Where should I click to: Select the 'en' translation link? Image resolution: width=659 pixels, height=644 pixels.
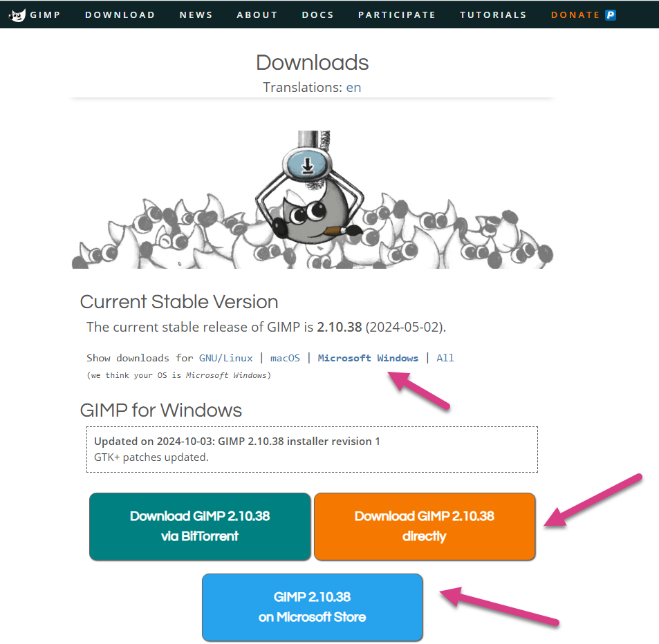tap(353, 87)
